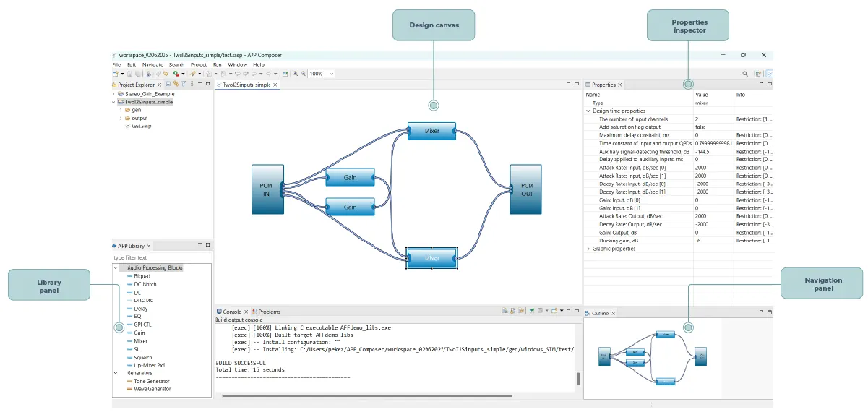Select the lower highlighted Mixer block
This screenshot has height=420, width=868.
tap(432, 258)
